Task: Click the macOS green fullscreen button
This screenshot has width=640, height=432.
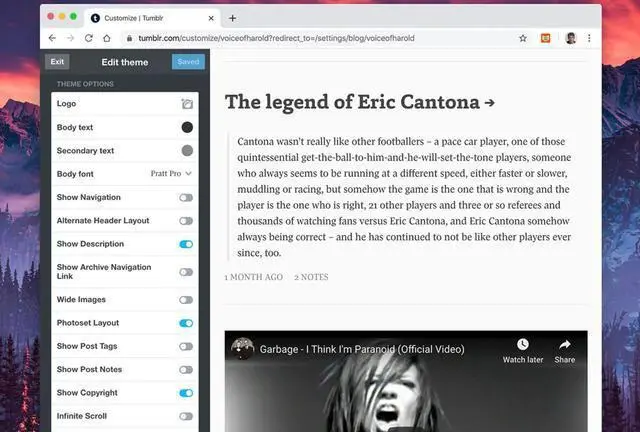Action: (x=73, y=16)
